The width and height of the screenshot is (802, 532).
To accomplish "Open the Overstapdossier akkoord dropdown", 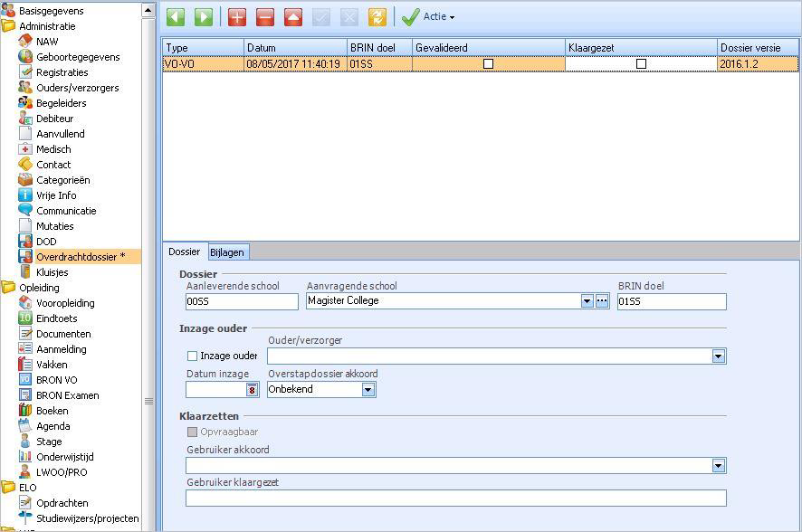I will [368, 390].
